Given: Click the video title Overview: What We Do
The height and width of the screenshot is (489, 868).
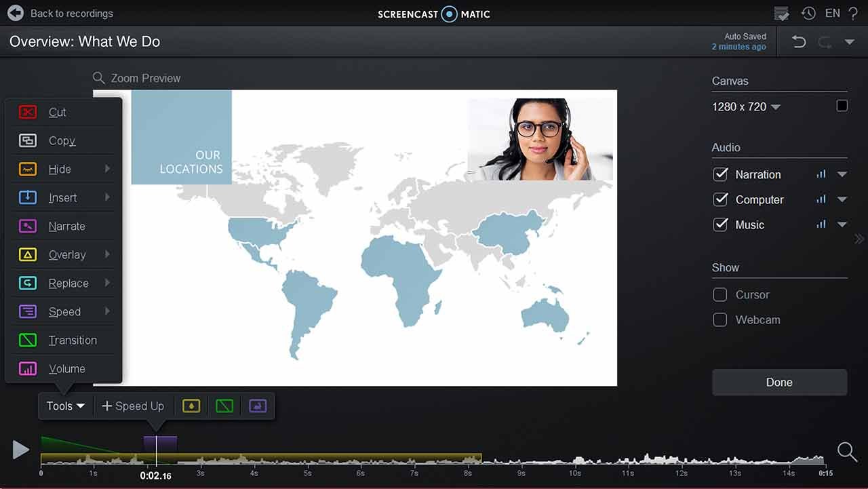Looking at the screenshot, I should [85, 41].
